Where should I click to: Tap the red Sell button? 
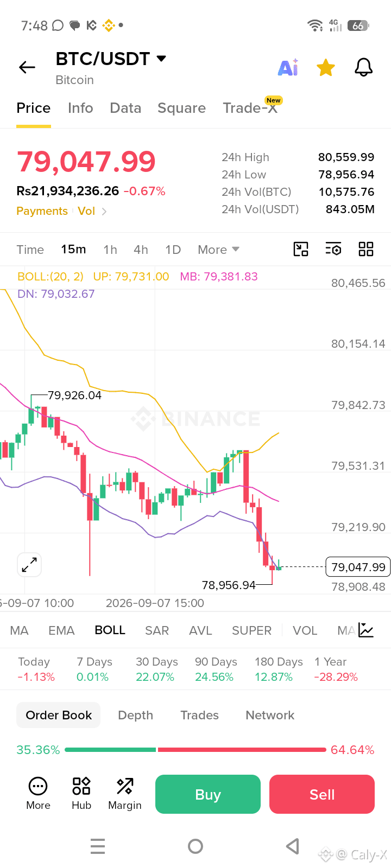322,794
